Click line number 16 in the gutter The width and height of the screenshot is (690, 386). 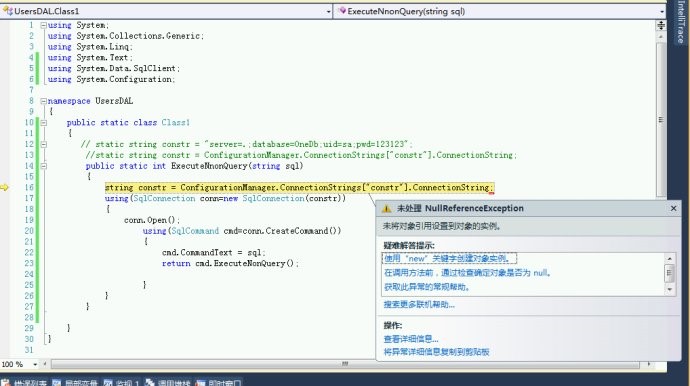pos(29,187)
